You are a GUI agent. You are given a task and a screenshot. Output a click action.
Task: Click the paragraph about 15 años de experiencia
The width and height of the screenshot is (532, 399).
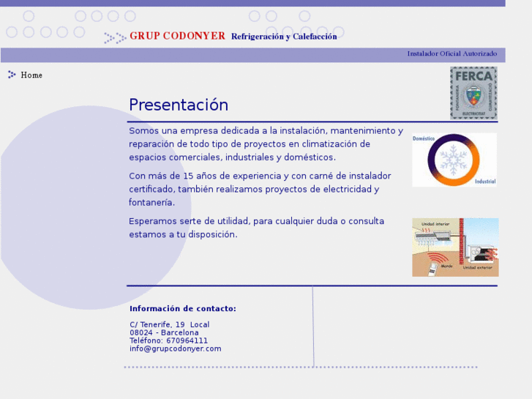(260, 189)
